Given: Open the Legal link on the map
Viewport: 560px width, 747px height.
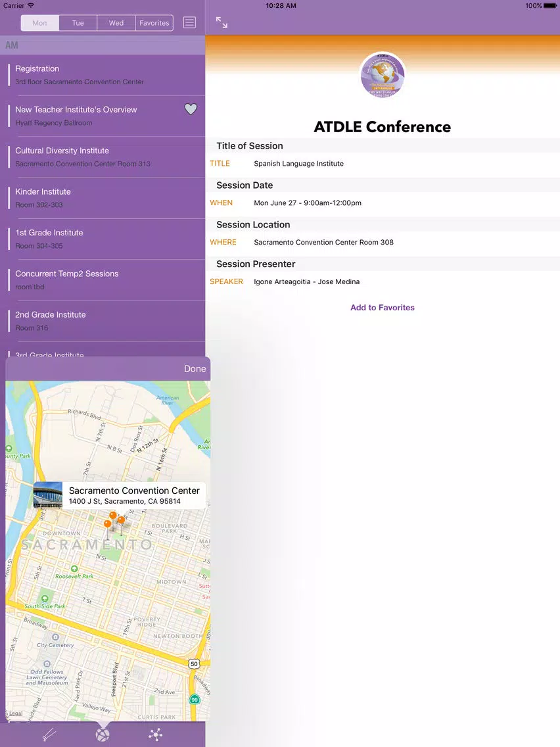Looking at the screenshot, I should tap(16, 713).
